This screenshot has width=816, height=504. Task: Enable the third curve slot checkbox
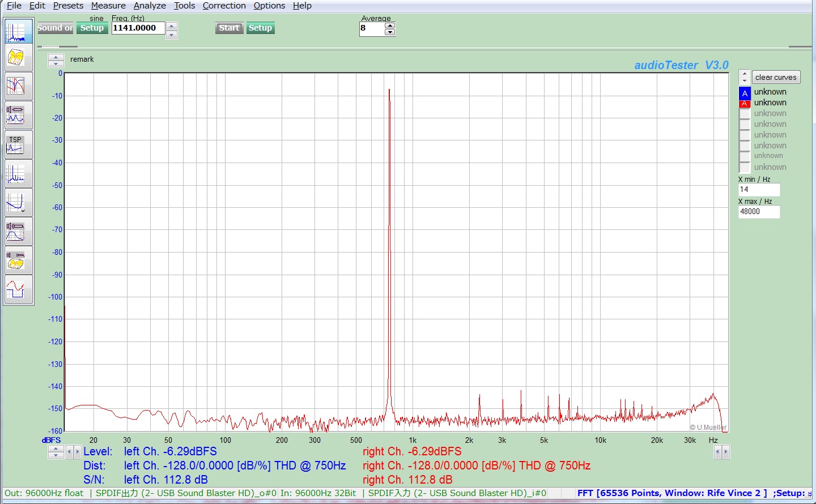point(745,114)
